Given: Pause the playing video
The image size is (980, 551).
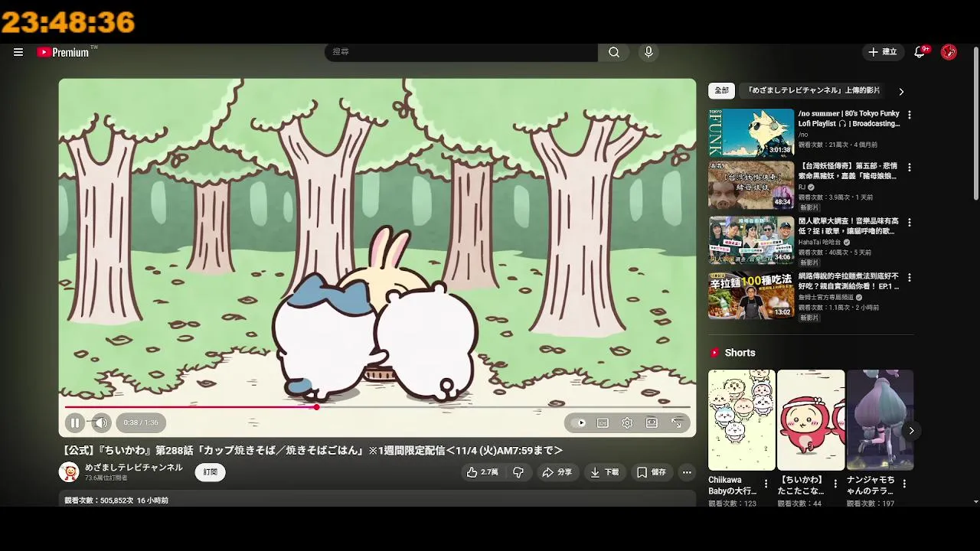Looking at the screenshot, I should pos(75,422).
